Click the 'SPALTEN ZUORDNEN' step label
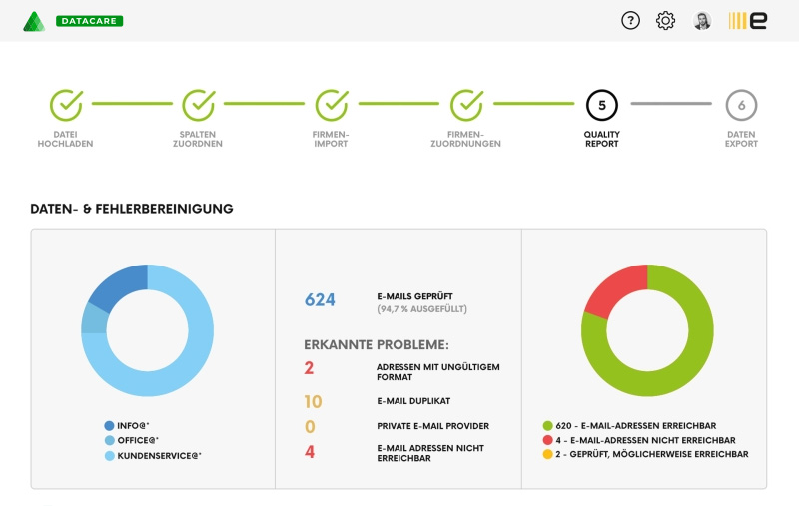This screenshot has height=532, width=799. [x=198, y=139]
